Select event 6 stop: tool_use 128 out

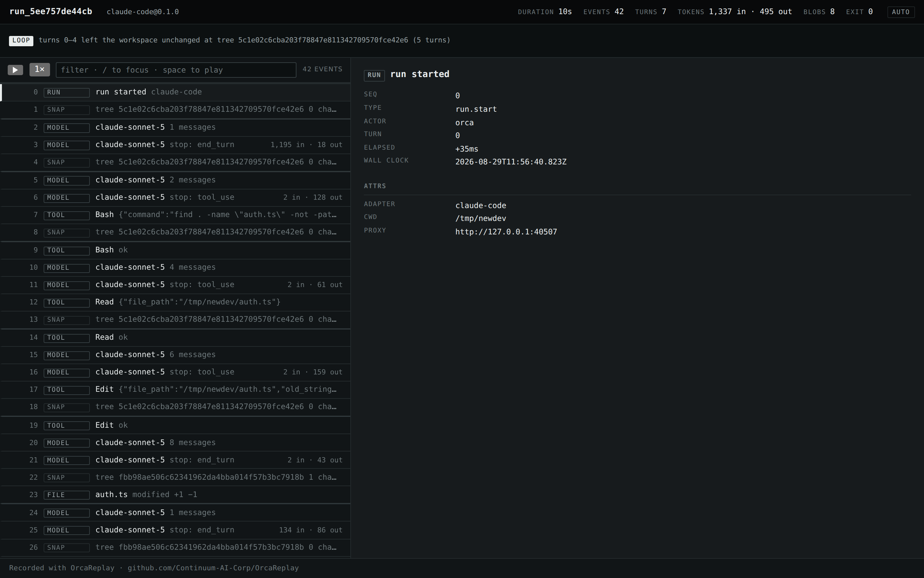[x=175, y=197]
